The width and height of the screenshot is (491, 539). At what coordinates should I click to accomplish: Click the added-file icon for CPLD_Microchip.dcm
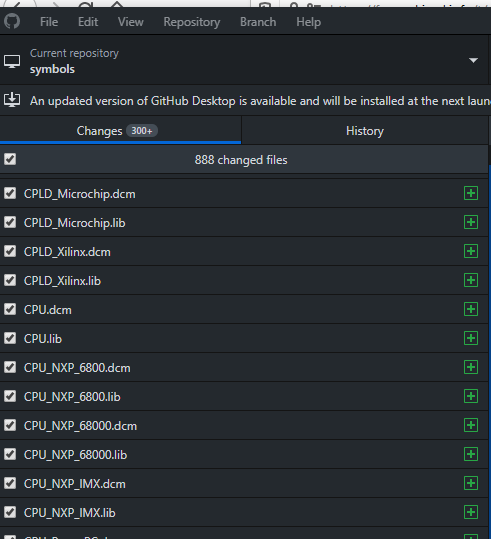pos(471,193)
